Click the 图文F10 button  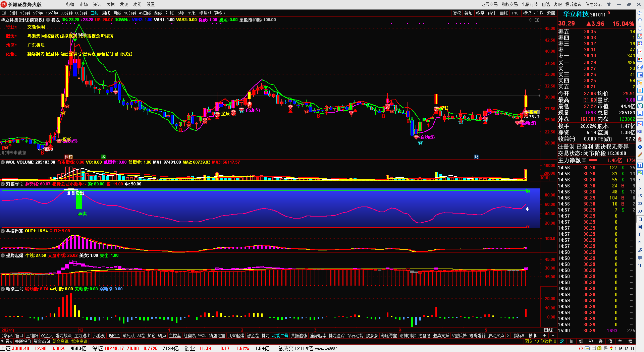click(x=532, y=341)
